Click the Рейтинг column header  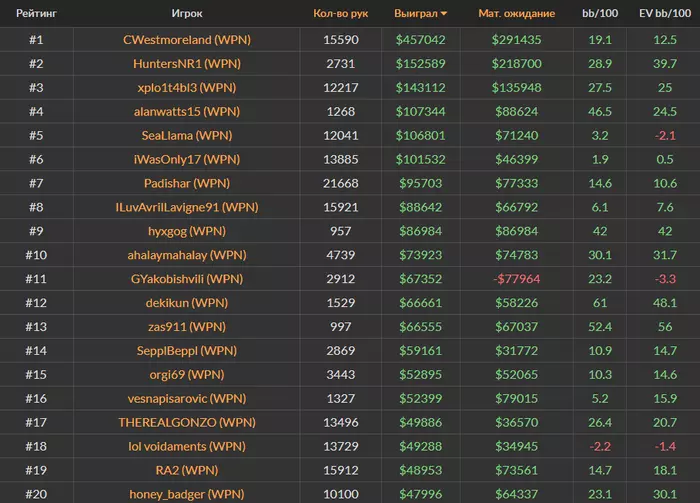36,13
